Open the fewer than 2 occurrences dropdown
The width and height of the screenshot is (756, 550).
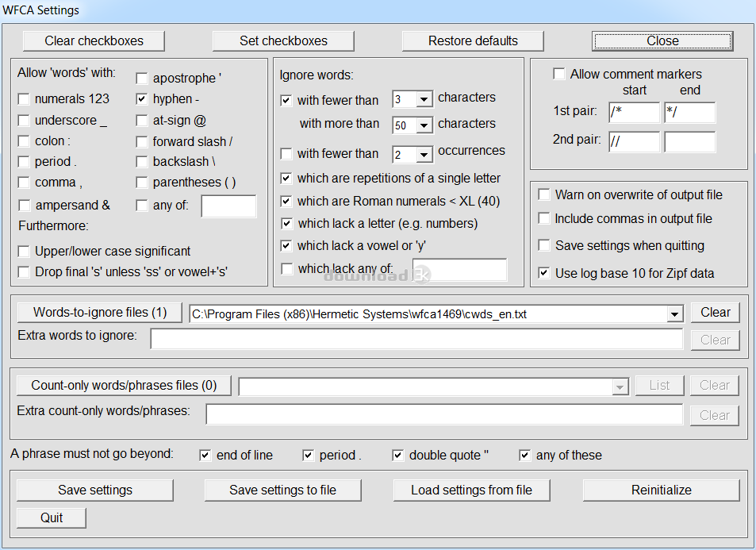click(424, 155)
